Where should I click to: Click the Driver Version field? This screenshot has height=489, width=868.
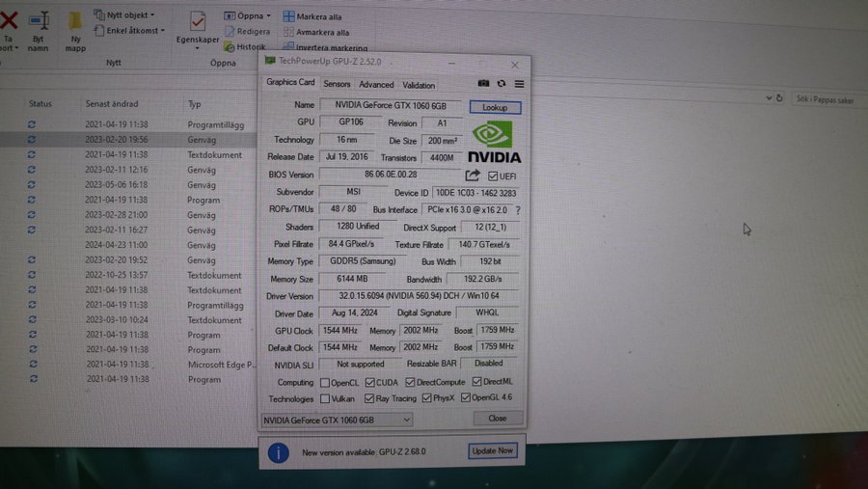420,296
